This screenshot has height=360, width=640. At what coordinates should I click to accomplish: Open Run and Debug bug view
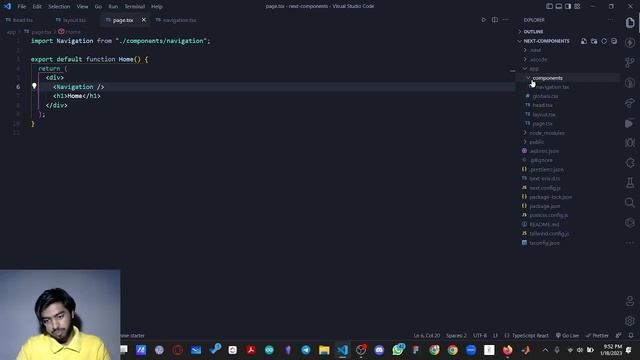pyautogui.click(x=630, y=142)
